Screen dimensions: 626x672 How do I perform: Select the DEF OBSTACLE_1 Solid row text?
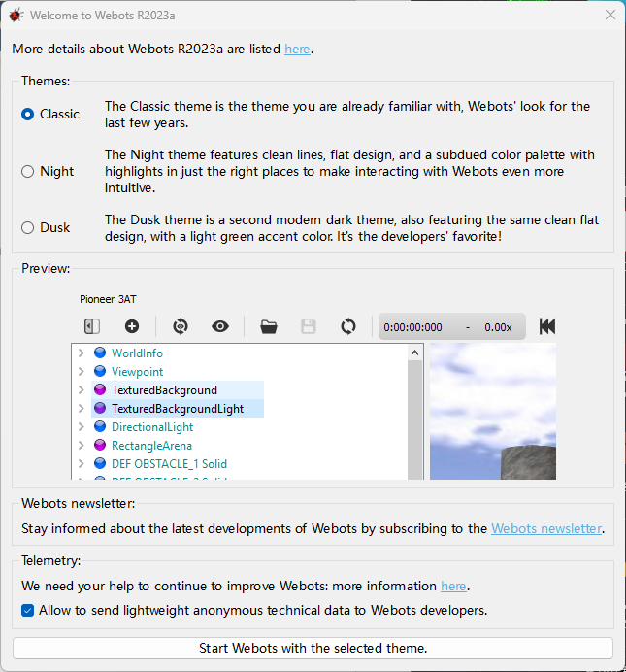pyautogui.click(x=169, y=464)
